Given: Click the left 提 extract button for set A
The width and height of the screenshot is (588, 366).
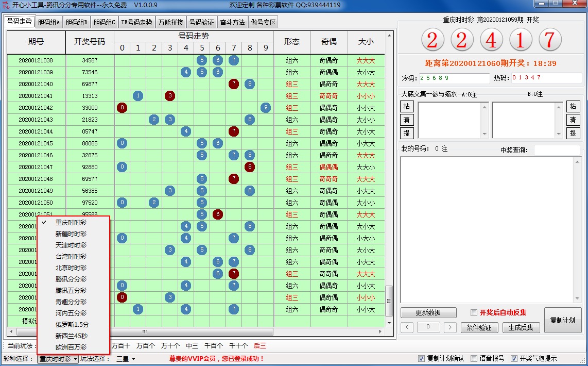Looking at the screenshot, I should (x=406, y=133).
